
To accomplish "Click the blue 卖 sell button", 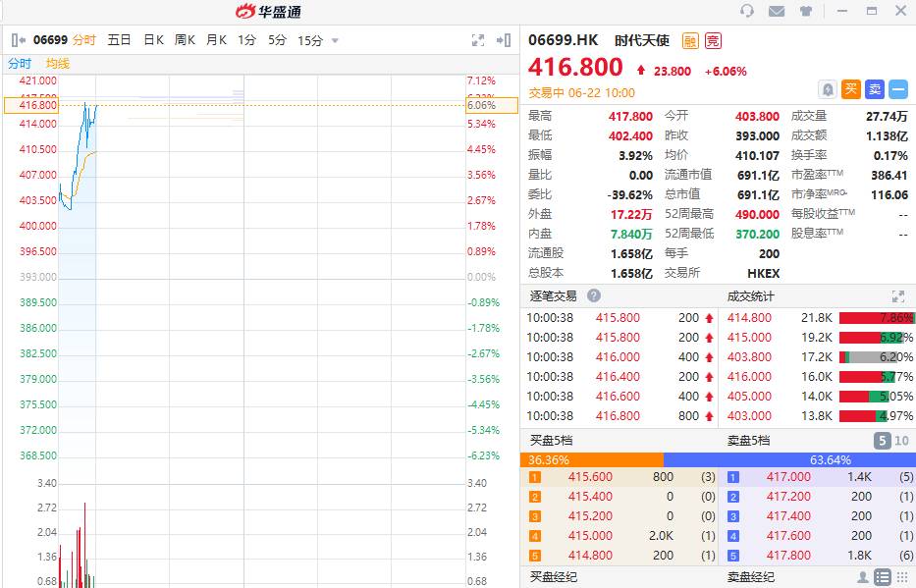I will pyautogui.click(x=874, y=89).
